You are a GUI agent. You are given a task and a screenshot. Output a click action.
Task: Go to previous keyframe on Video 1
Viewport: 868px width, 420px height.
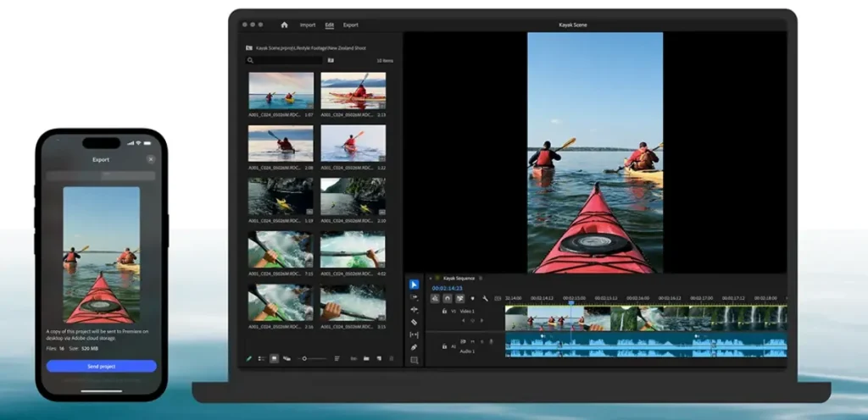coord(464,321)
